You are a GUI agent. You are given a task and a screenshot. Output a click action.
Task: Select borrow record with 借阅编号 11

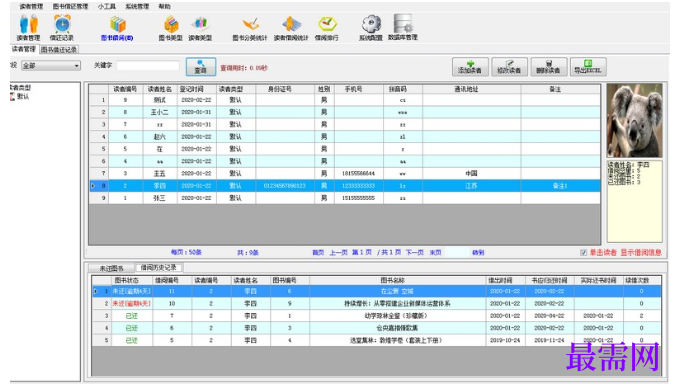click(x=376, y=292)
